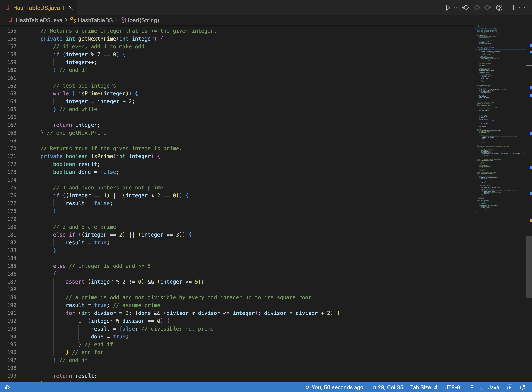Select the Java language mode indicator

(x=490, y=387)
